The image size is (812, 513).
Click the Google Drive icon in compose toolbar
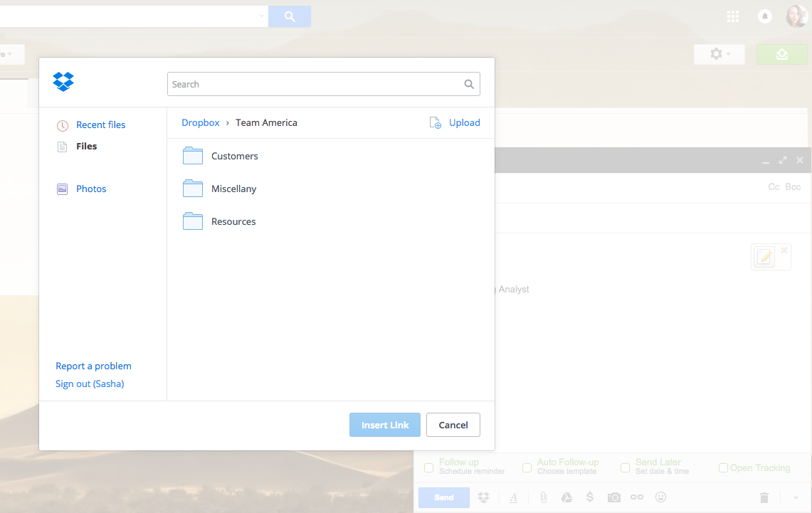coord(566,497)
